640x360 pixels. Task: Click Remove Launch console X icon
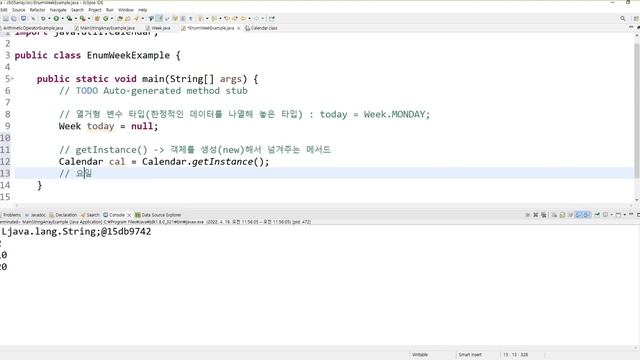point(536,215)
